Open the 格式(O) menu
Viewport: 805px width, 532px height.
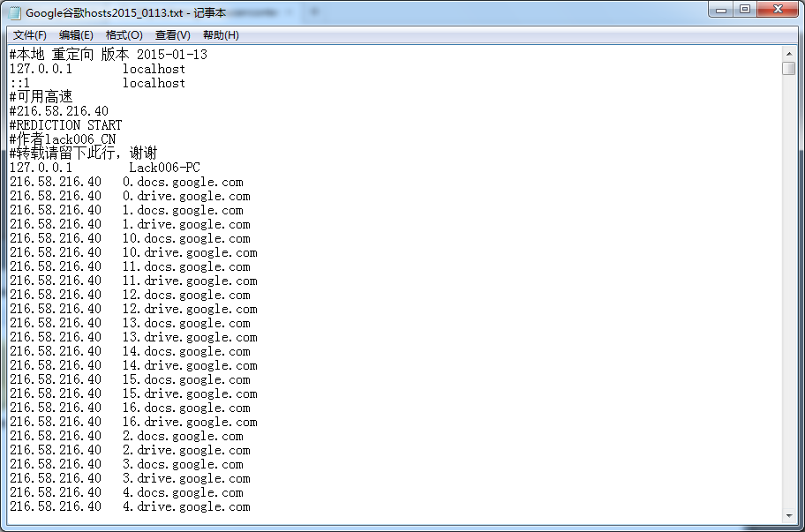pos(124,34)
